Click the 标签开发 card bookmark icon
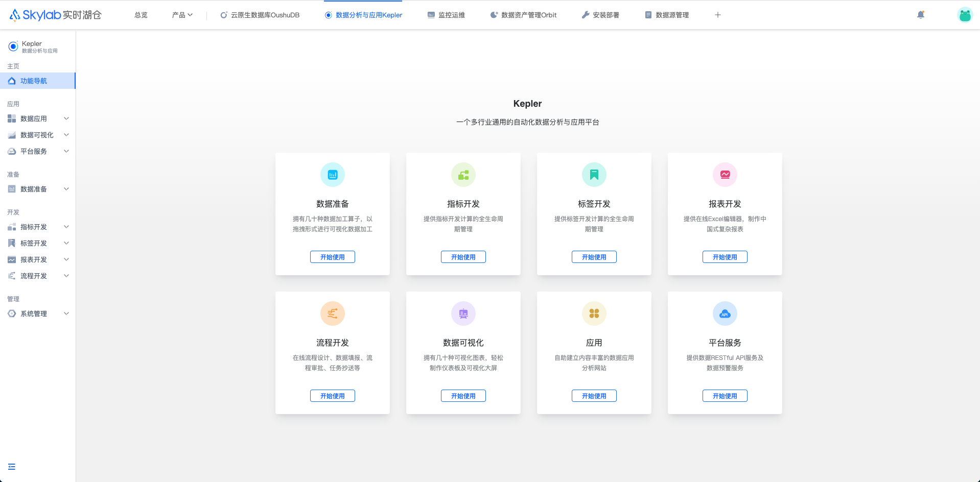The width and height of the screenshot is (980, 482). pyautogui.click(x=594, y=175)
